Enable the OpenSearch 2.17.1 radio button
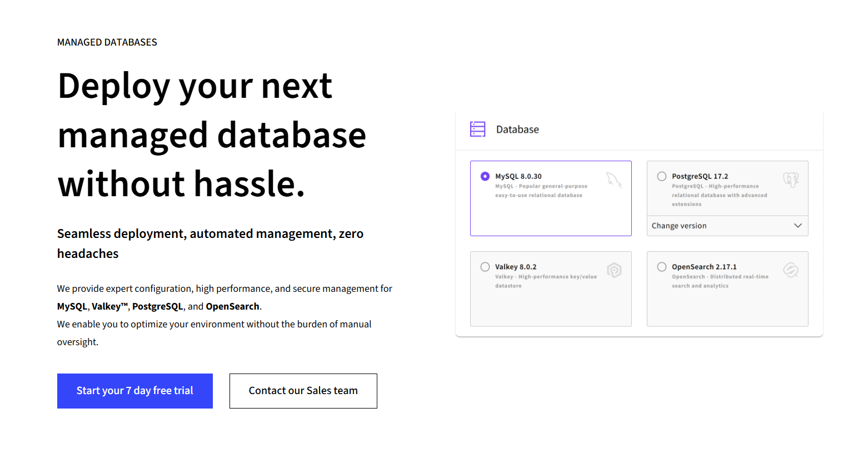868x458 pixels. tap(661, 266)
